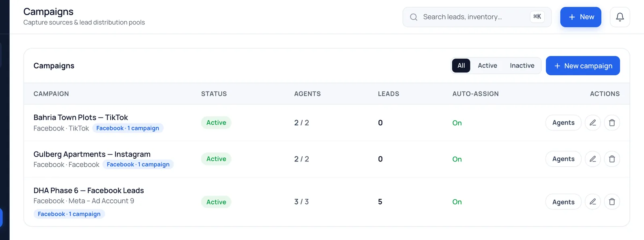Click Facebook · 1 campaign tag under Gulberg

click(x=138, y=164)
